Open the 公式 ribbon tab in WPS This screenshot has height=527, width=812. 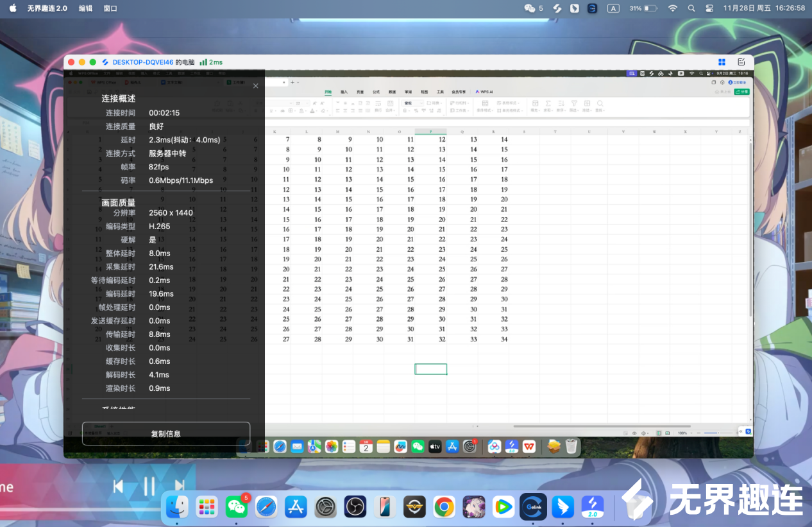click(376, 92)
